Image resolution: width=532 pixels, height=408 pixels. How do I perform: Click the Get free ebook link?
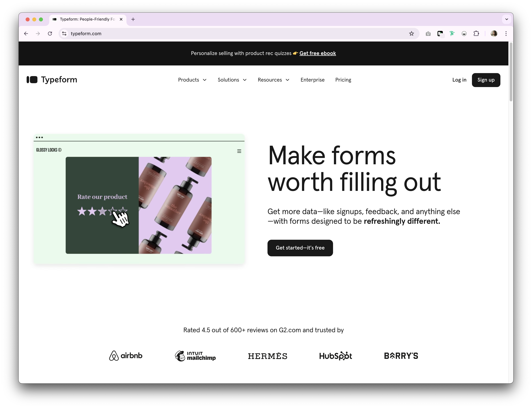[317, 53]
